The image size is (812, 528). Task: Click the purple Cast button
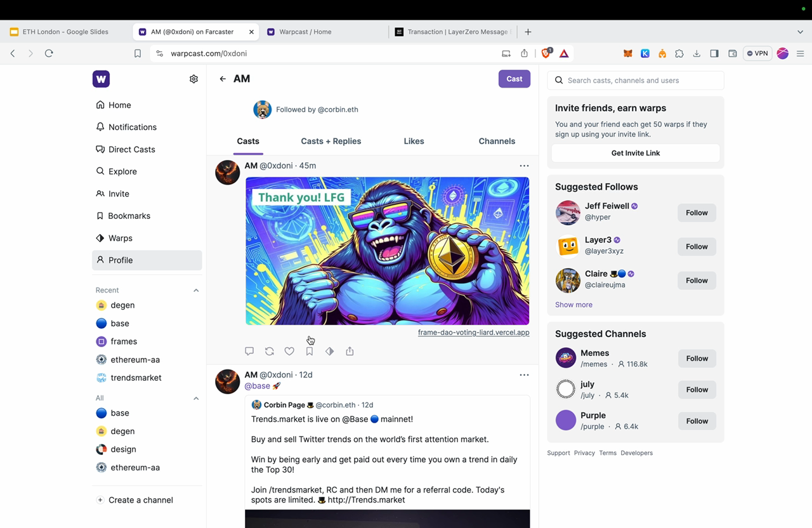514,79
